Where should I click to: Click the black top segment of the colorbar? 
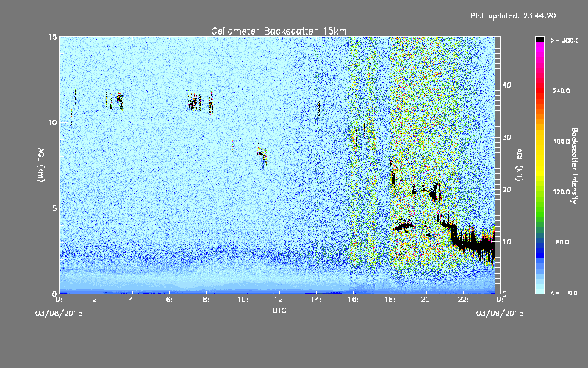pyautogui.click(x=539, y=40)
